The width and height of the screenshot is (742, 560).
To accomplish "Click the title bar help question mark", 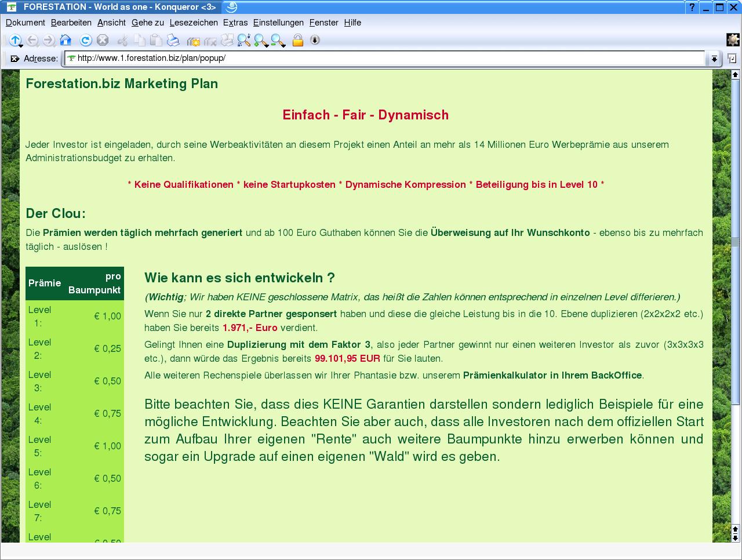I will click(x=692, y=7).
